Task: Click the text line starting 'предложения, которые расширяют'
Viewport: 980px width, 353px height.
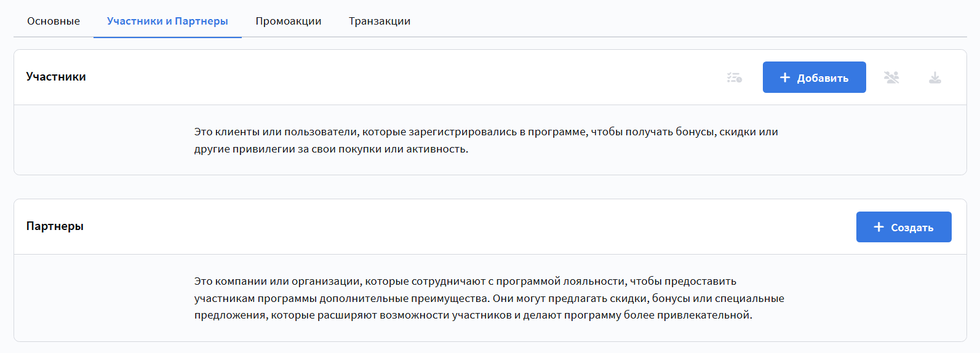Action: pyautogui.click(x=474, y=315)
